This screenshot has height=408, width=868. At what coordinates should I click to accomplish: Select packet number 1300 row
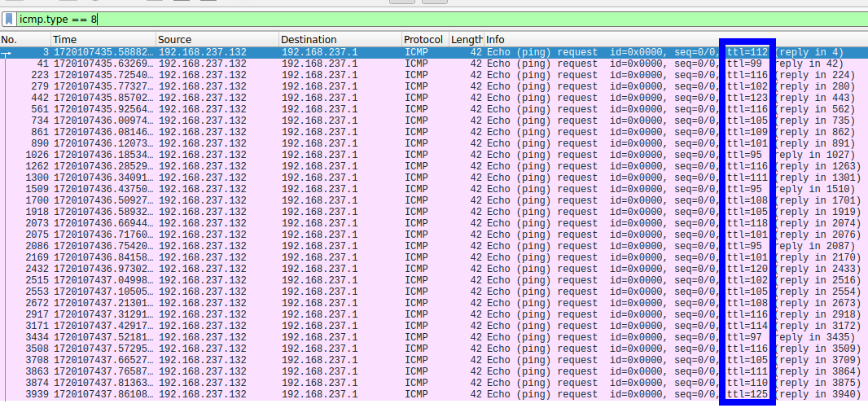[434, 178]
